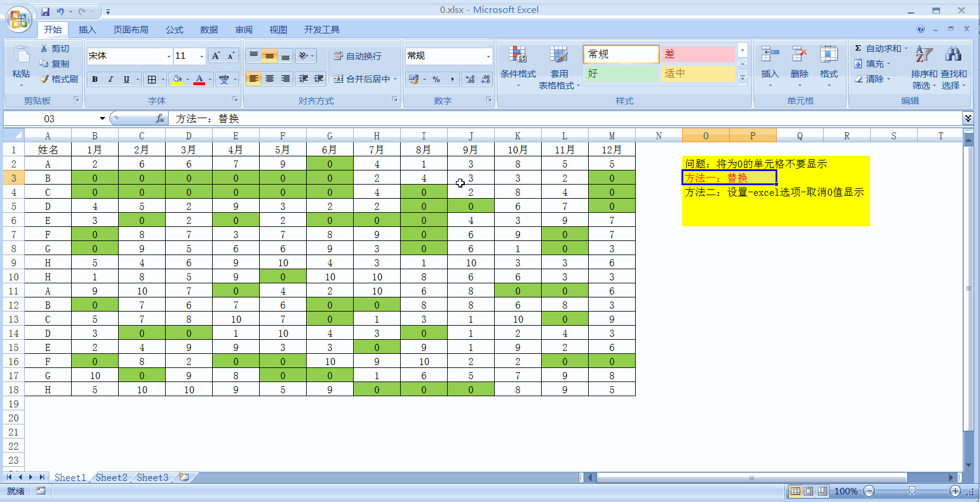Click the 格式刷 format painter icon
The height and width of the screenshot is (502, 980).
pyautogui.click(x=44, y=79)
